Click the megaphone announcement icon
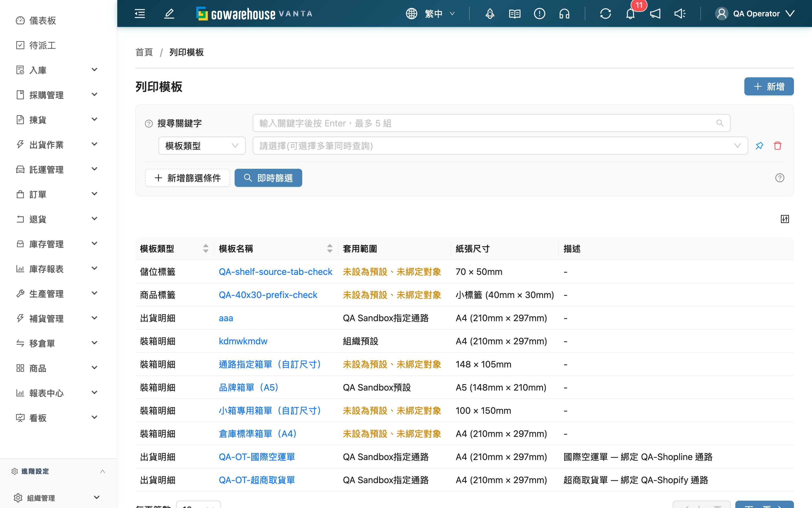The width and height of the screenshot is (812, 508). 655,14
